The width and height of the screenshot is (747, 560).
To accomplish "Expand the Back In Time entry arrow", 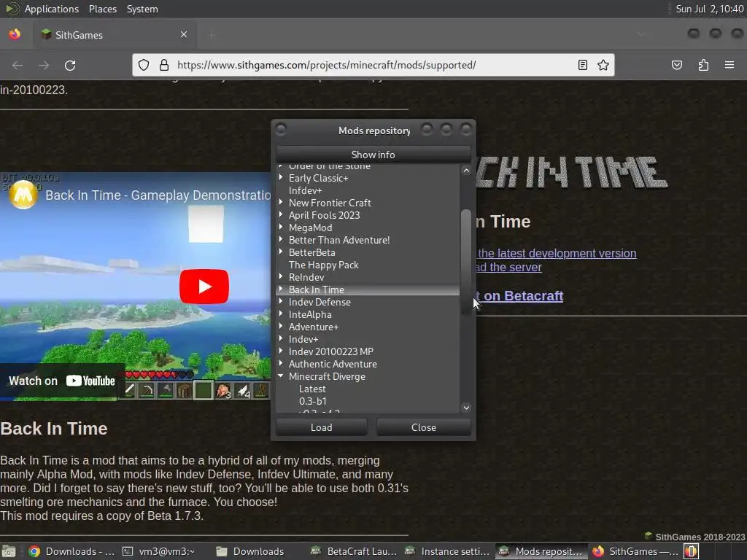I will tap(281, 289).
